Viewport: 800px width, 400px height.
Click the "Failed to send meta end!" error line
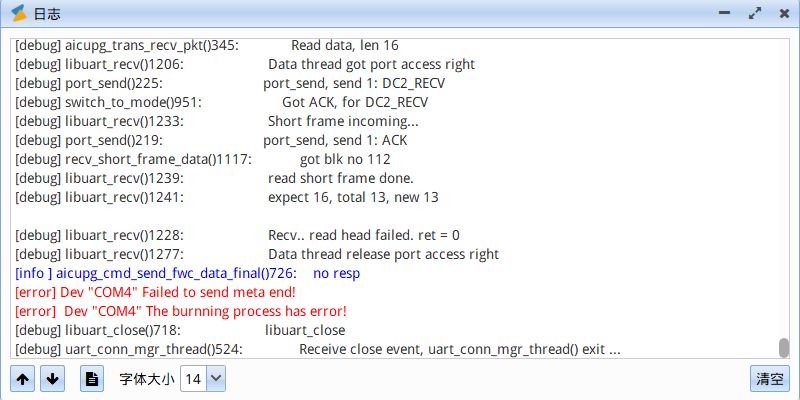coord(156,292)
